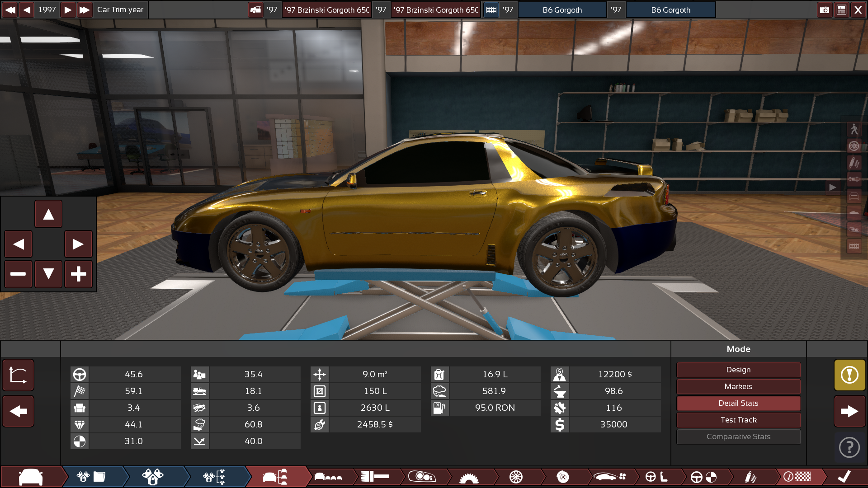This screenshot has width=868, height=488.
Task: Open the interior steering wheel and seat tab
Action: point(657,477)
